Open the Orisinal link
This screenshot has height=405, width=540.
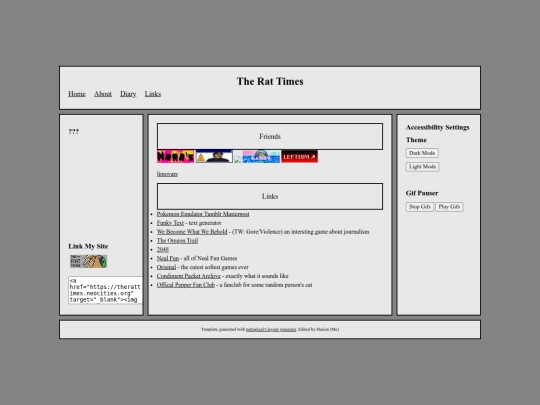166,267
